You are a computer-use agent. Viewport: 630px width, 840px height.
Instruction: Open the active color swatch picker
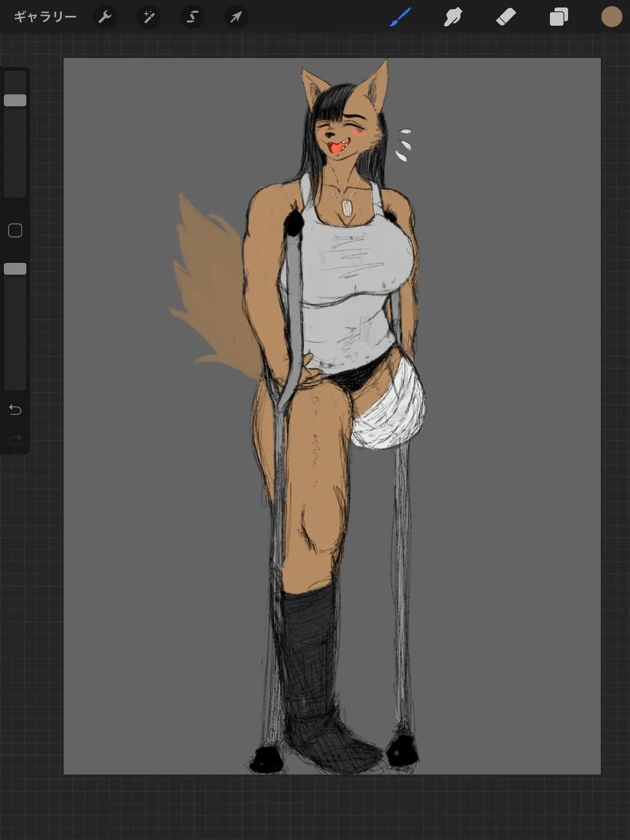pyautogui.click(x=611, y=17)
